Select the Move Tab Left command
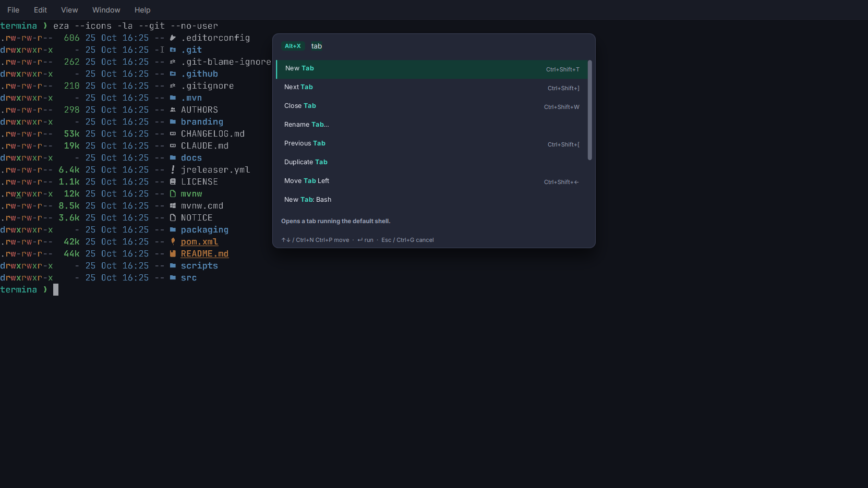This screenshot has height=488, width=868. [x=432, y=182]
